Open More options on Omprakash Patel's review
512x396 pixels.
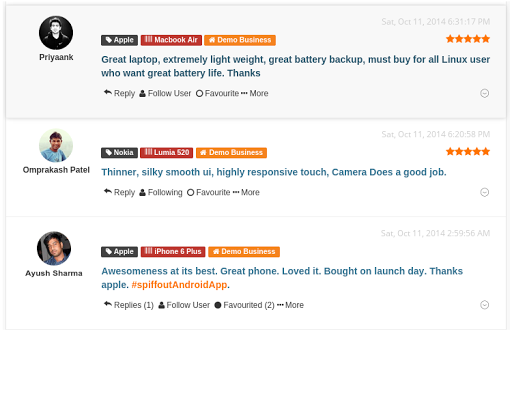pyautogui.click(x=246, y=192)
